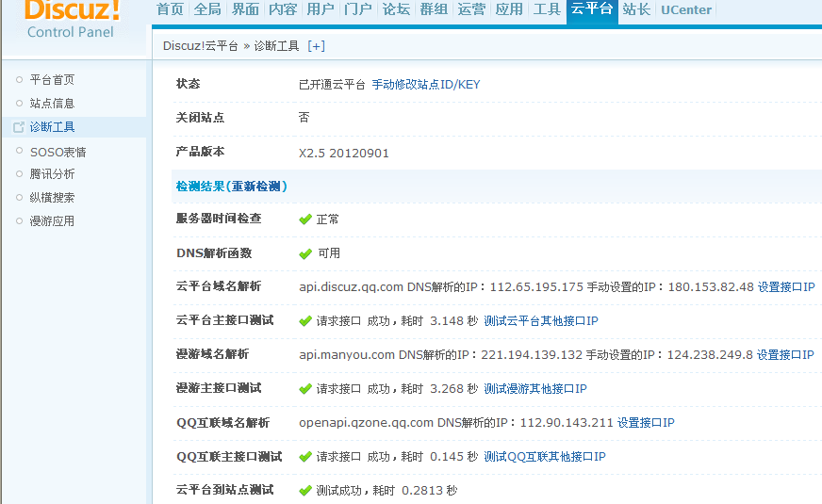Click 测试QQ互联其他接口IP link
Screen dimensions: 822x504
(x=544, y=456)
